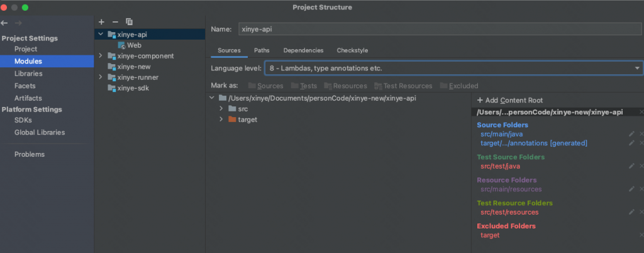Click the minus icon to remove module
This screenshot has height=253, width=644.
[x=115, y=22]
